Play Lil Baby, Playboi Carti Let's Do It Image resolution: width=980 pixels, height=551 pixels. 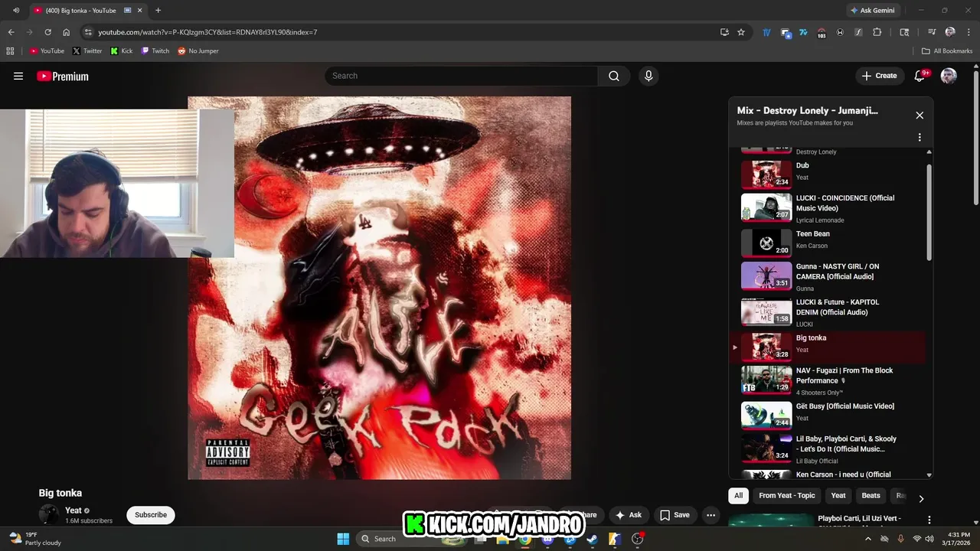tap(832, 449)
